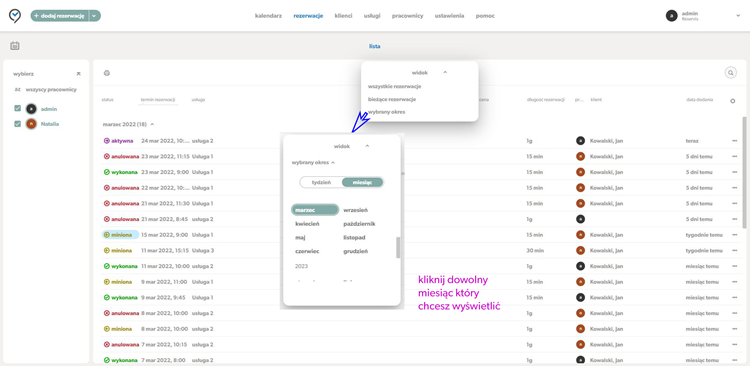This screenshot has width=750, height=366.
Task: Switch period toggle to tydzień
Action: (321, 182)
